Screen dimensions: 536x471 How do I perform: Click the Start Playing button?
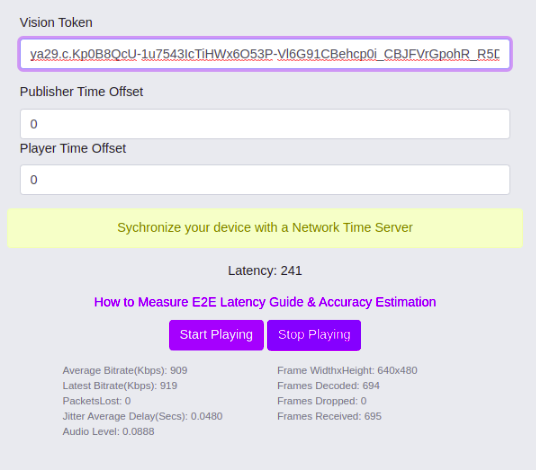click(x=216, y=335)
